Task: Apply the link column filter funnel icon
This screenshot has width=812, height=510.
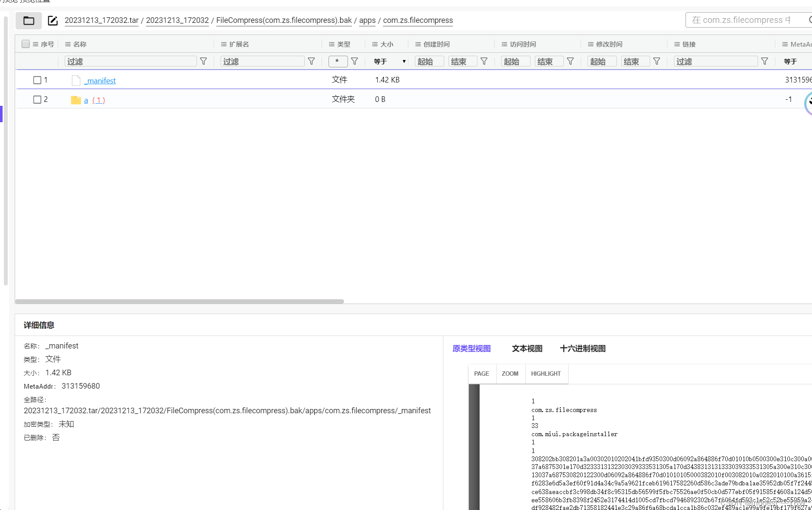Action: coord(765,61)
